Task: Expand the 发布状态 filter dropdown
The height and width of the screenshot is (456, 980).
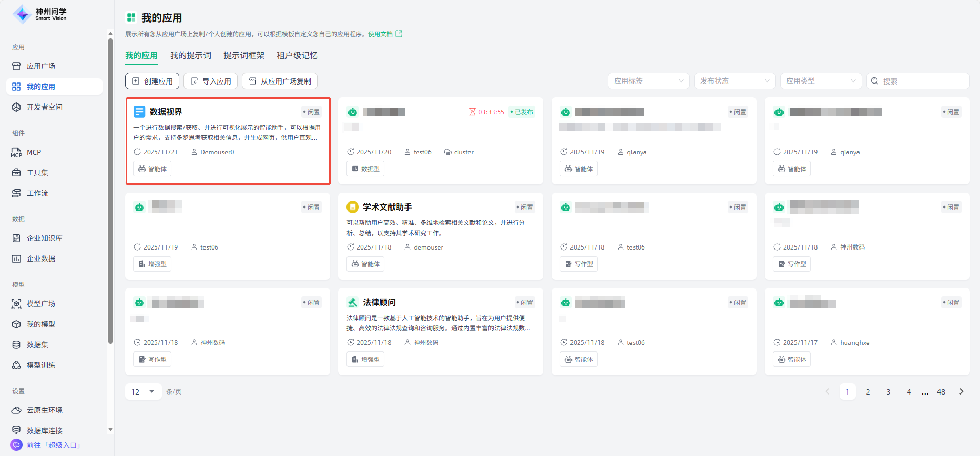Action: pos(734,81)
